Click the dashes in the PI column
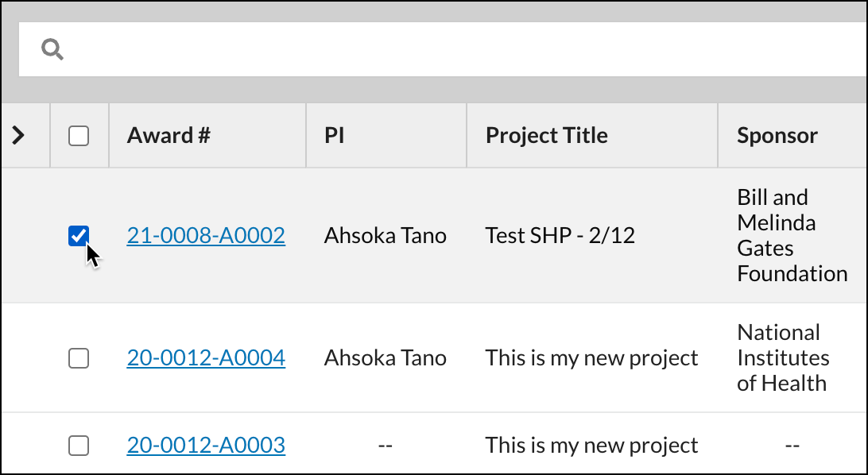 coord(385,445)
